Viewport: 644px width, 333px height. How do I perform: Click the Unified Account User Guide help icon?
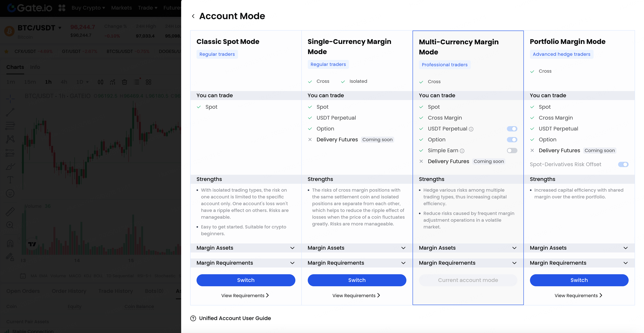pyautogui.click(x=193, y=318)
